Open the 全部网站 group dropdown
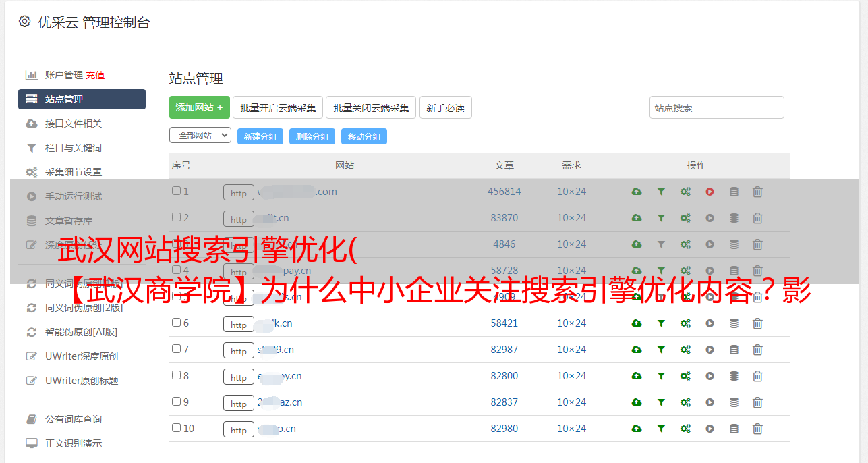 pyautogui.click(x=200, y=136)
